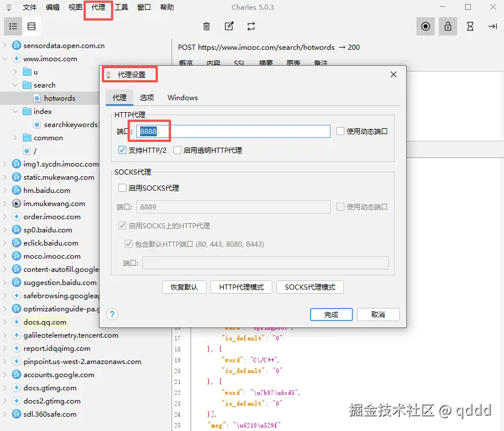Click the 恢复默认 button
This screenshot has width=504, height=431.
tap(184, 287)
